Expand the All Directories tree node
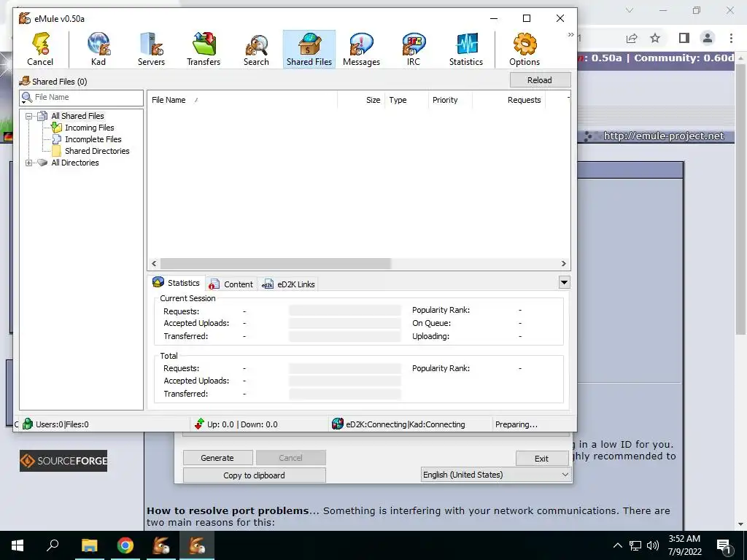The image size is (747, 560). 29,163
